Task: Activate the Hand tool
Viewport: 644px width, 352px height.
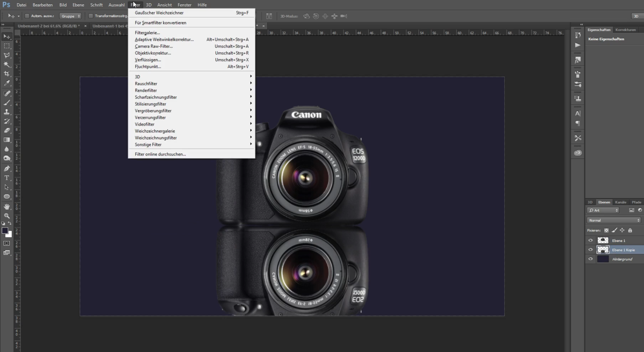Action: (x=7, y=206)
